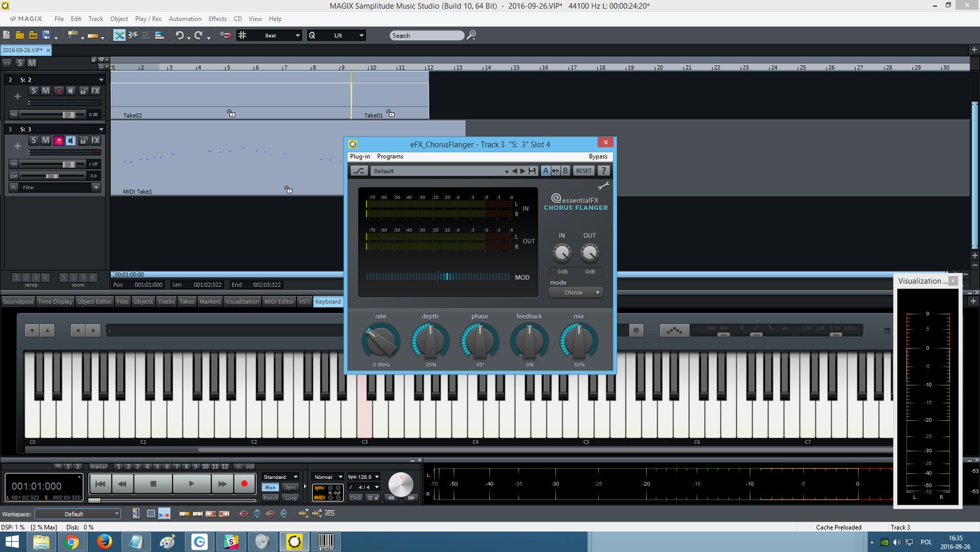Image resolution: width=980 pixels, height=552 pixels.
Task: Mute track 2 with the M button
Action: (46, 91)
